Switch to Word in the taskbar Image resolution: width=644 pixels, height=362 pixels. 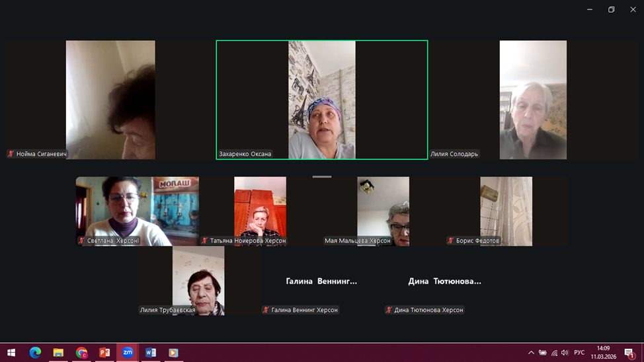coord(151,353)
